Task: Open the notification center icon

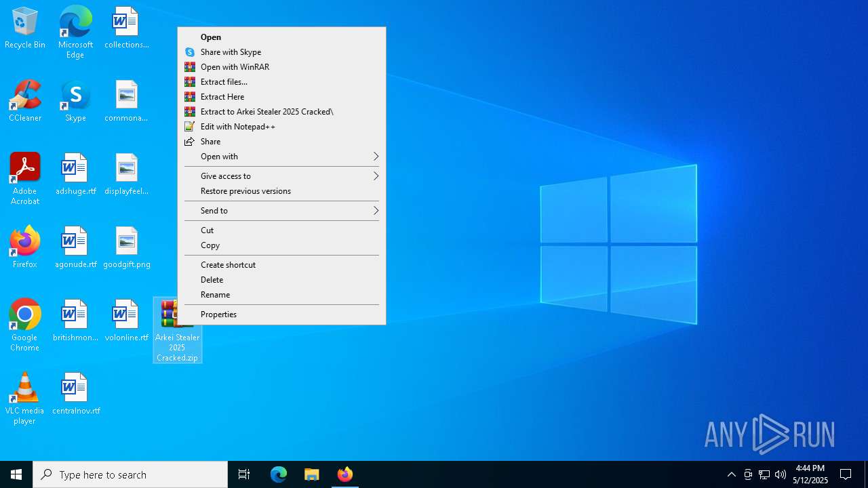Action: (x=846, y=474)
